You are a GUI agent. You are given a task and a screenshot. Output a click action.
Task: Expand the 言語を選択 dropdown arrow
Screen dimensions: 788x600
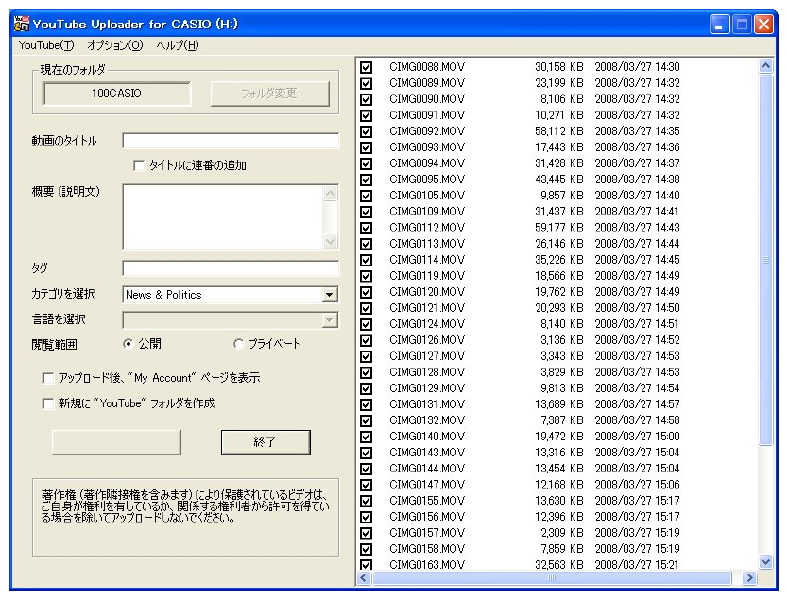pos(329,320)
